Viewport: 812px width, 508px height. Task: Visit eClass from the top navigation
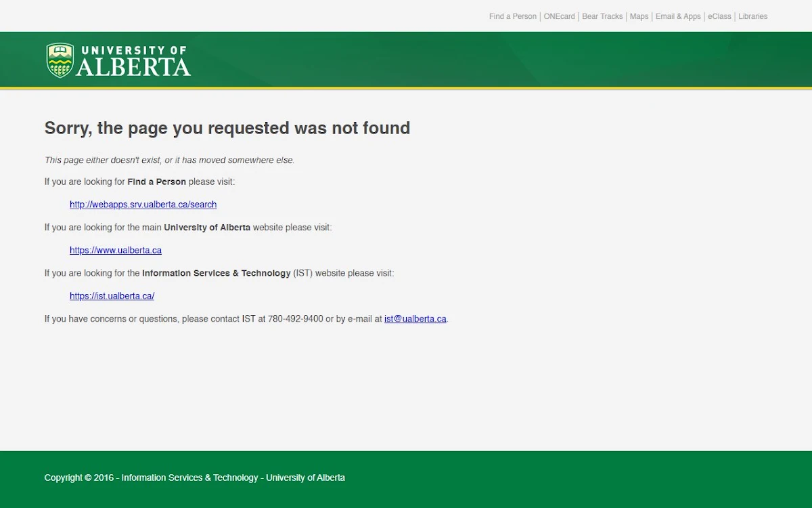719,16
